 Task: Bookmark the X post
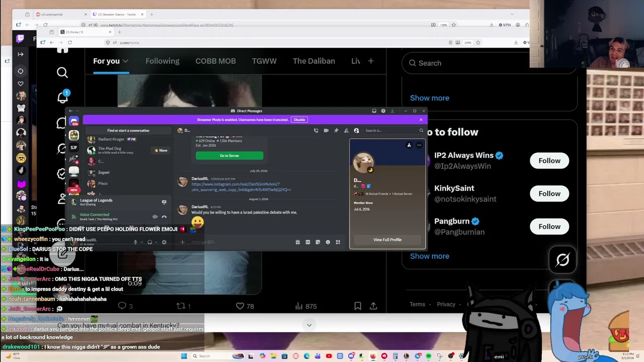(357, 306)
